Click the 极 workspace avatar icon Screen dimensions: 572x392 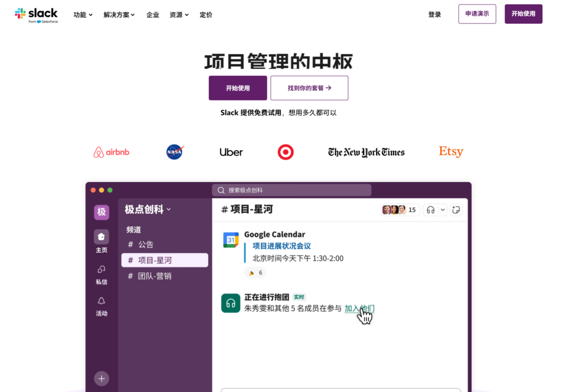tap(101, 212)
